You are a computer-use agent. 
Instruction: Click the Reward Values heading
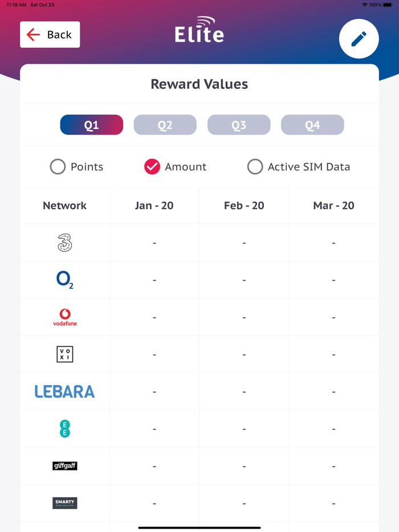(x=199, y=84)
